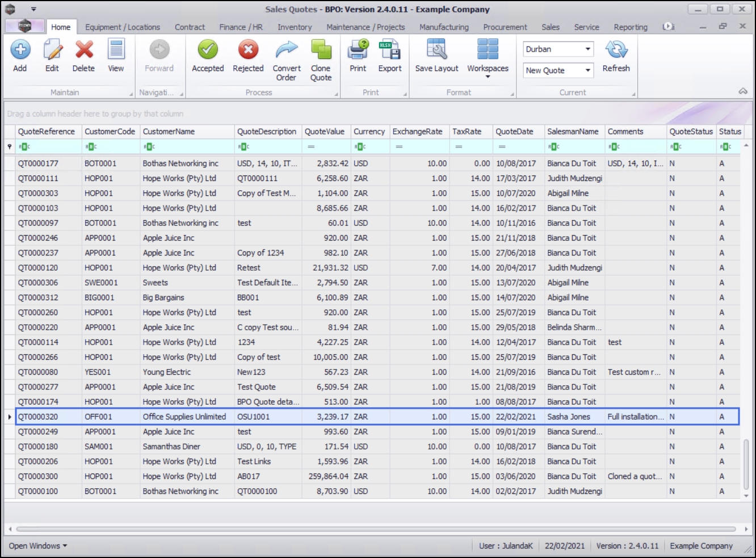This screenshot has height=558, width=756.
Task: Sort by the ExchangeRate column header
Action: pos(419,132)
